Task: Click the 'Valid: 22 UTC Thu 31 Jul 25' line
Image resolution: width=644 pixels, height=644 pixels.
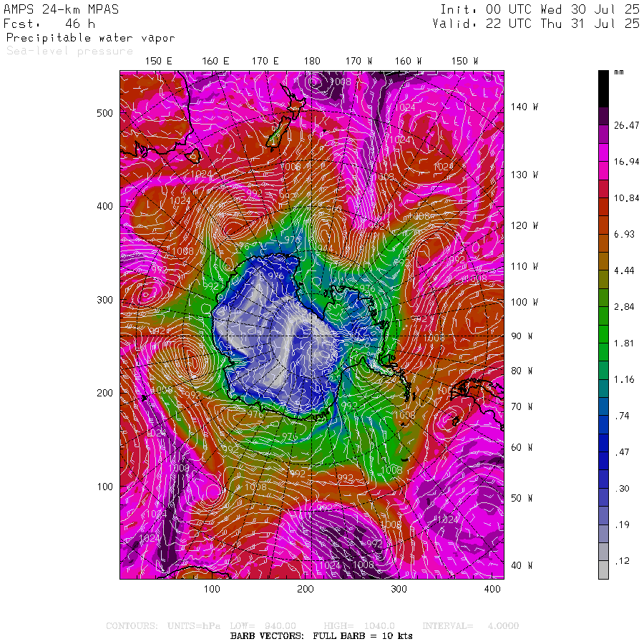Action: pyautogui.click(x=536, y=24)
